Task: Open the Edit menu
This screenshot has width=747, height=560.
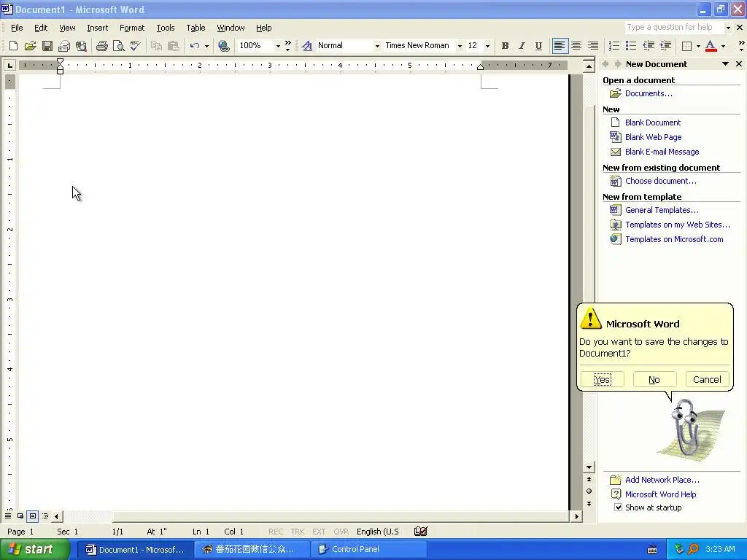Action: pyautogui.click(x=41, y=28)
